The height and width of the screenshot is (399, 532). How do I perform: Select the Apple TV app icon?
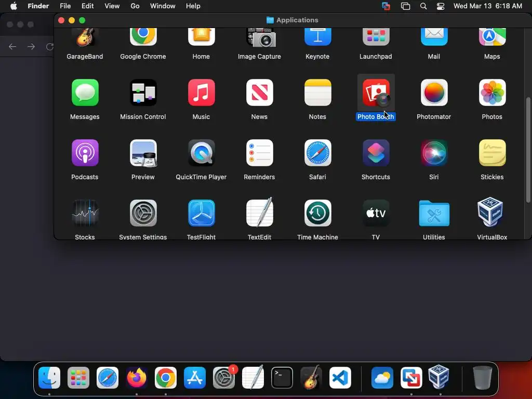click(x=376, y=213)
